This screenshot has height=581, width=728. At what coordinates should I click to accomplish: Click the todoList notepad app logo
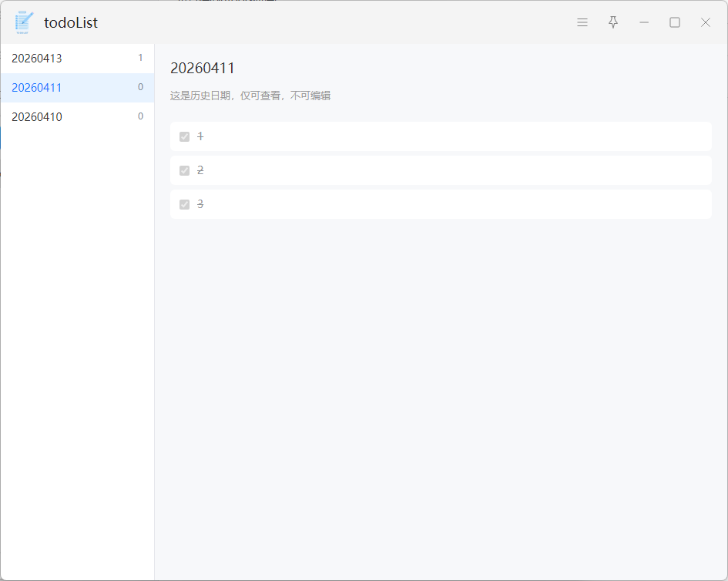24,22
